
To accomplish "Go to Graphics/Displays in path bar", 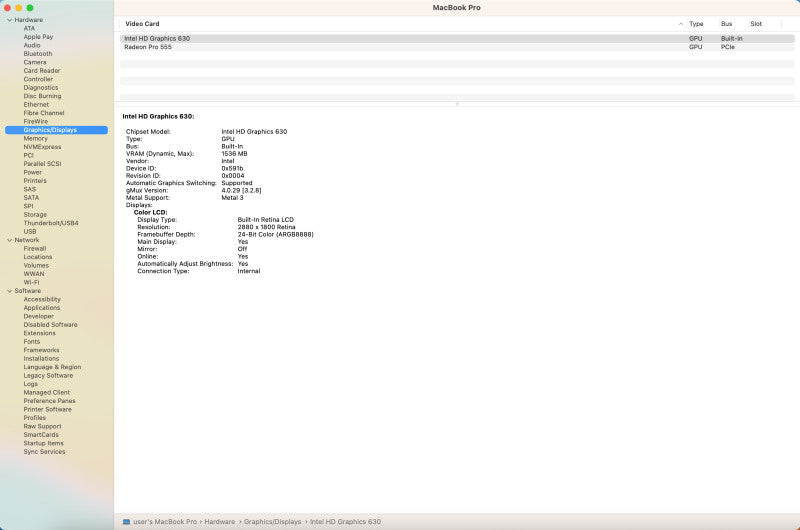I will tap(272, 522).
